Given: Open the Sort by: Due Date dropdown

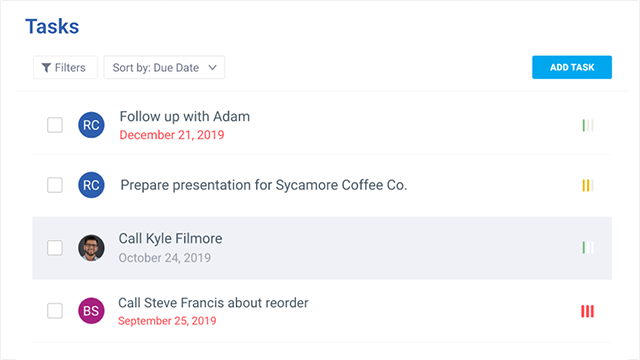Looking at the screenshot, I should click(164, 67).
